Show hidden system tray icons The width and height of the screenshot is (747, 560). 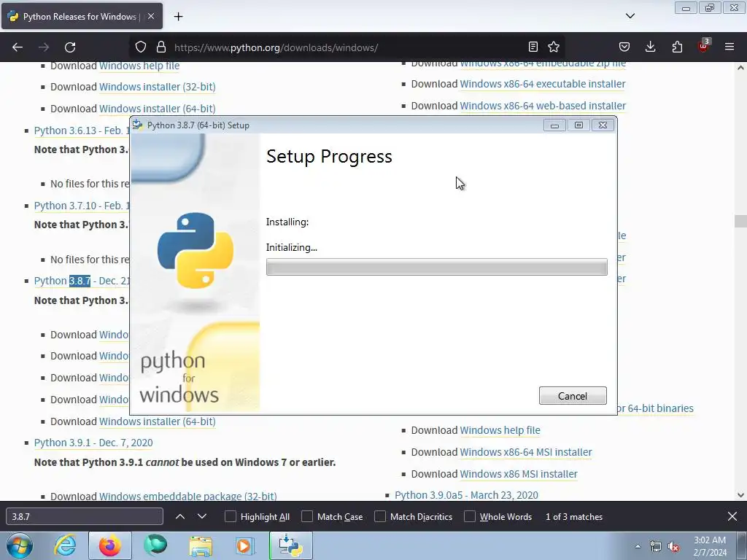pos(638,546)
